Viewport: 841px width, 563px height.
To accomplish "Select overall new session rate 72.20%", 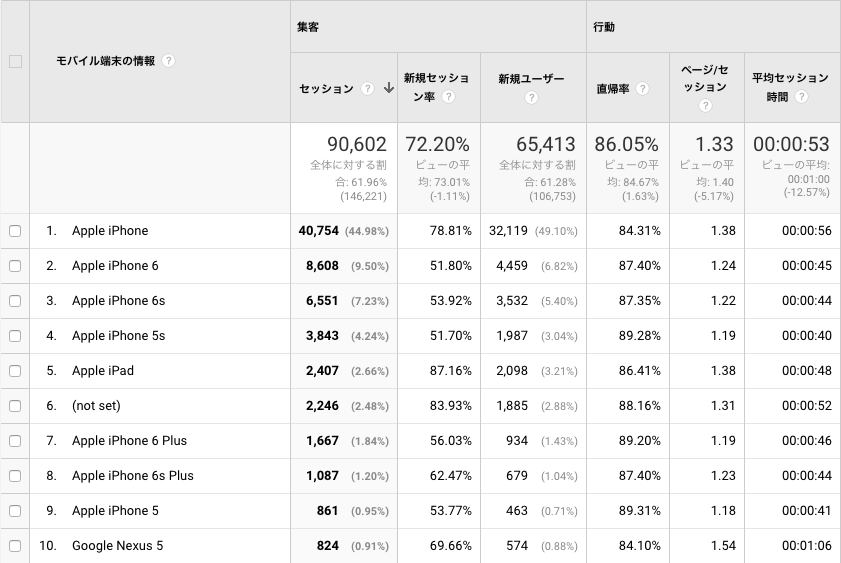I will point(437,144).
